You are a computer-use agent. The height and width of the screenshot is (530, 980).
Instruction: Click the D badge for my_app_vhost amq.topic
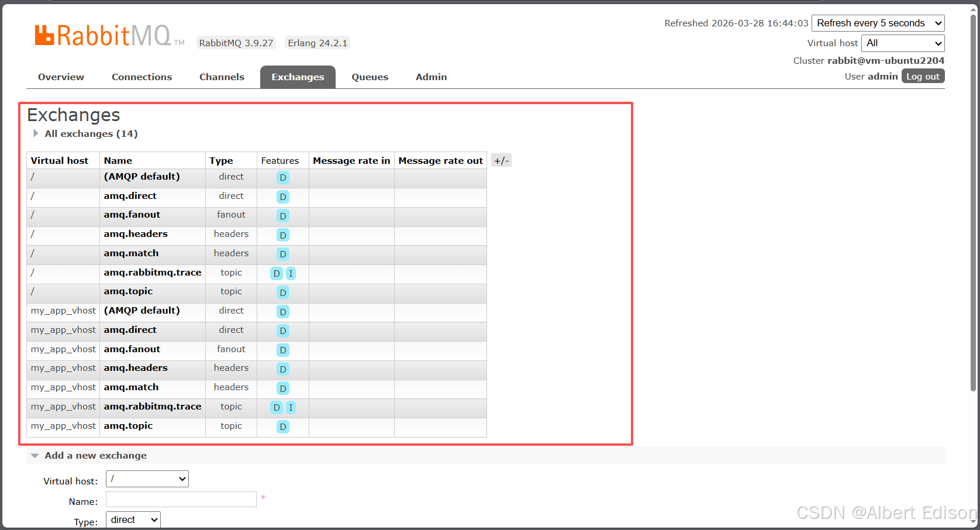tap(283, 426)
